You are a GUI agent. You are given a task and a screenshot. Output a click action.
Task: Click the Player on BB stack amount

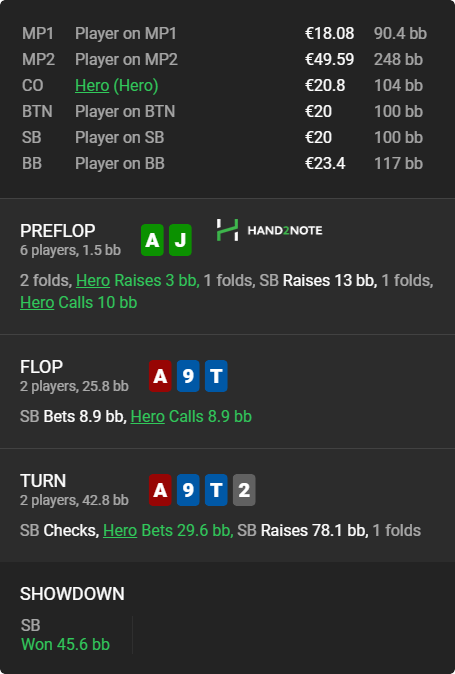click(325, 163)
